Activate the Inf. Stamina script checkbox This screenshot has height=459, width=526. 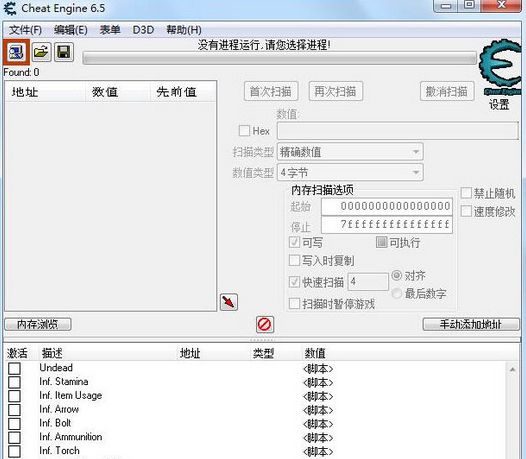14,382
